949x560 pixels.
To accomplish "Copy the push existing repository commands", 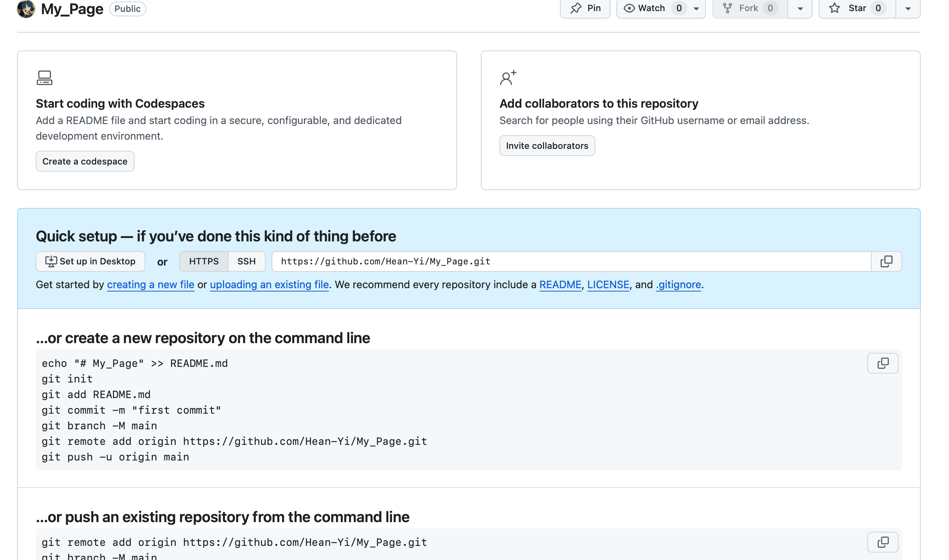I will point(882,542).
